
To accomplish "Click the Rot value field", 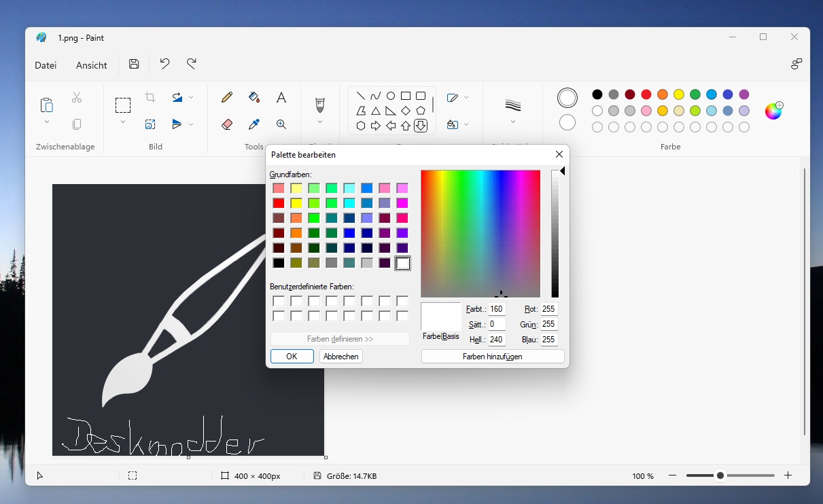I will [x=549, y=309].
